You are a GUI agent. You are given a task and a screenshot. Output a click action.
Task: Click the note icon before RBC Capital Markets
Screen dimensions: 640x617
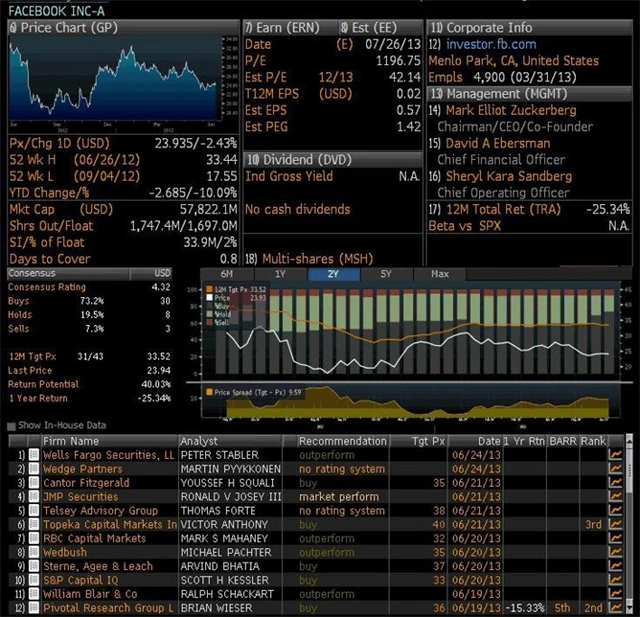pyautogui.click(x=34, y=538)
